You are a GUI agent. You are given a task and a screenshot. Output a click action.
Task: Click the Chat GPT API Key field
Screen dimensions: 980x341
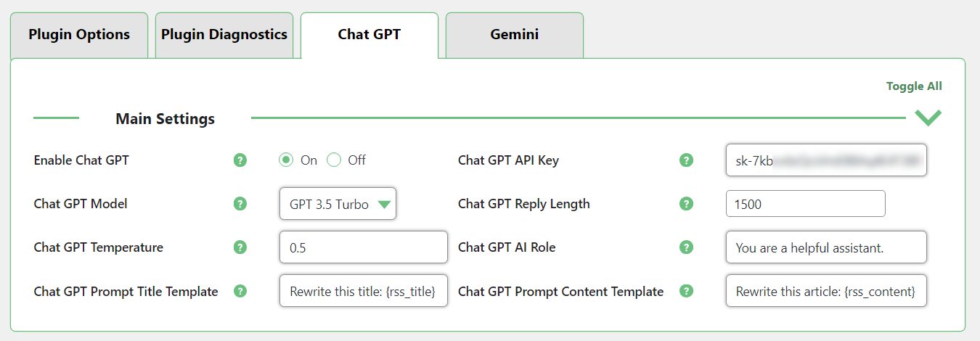pyautogui.click(x=827, y=160)
